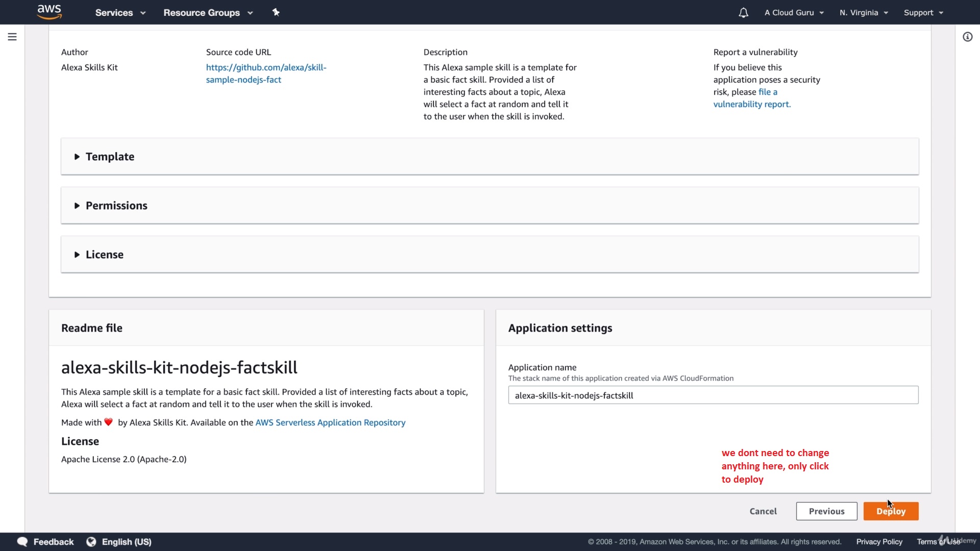Click the Application name input field
The width and height of the screenshot is (980, 551).
click(713, 395)
